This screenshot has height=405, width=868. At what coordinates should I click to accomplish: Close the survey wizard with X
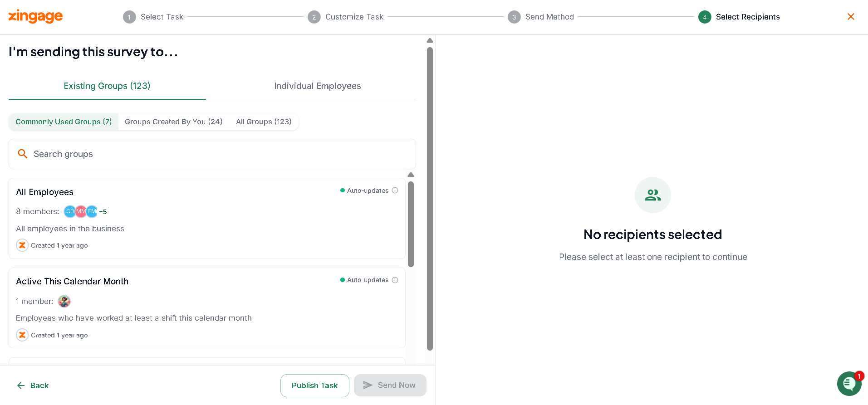click(x=851, y=17)
